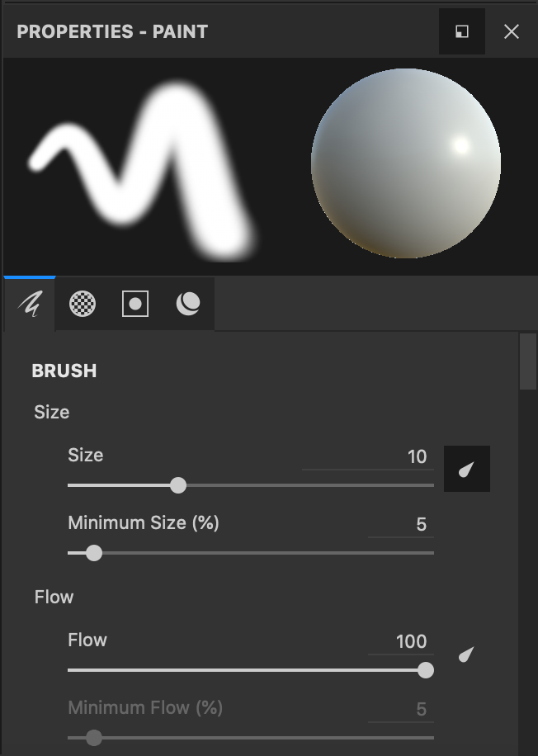Close the Properties - Paint panel
Screen dimensions: 538x756
point(512,31)
